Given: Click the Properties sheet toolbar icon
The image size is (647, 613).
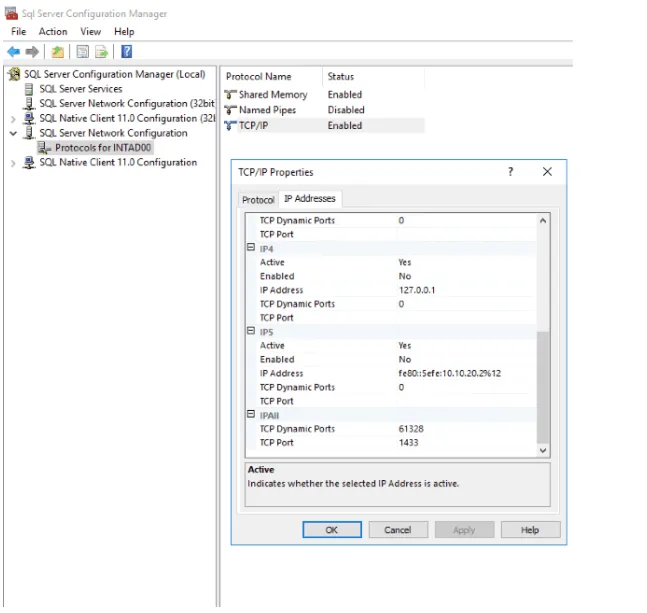Looking at the screenshot, I should click(83, 52).
